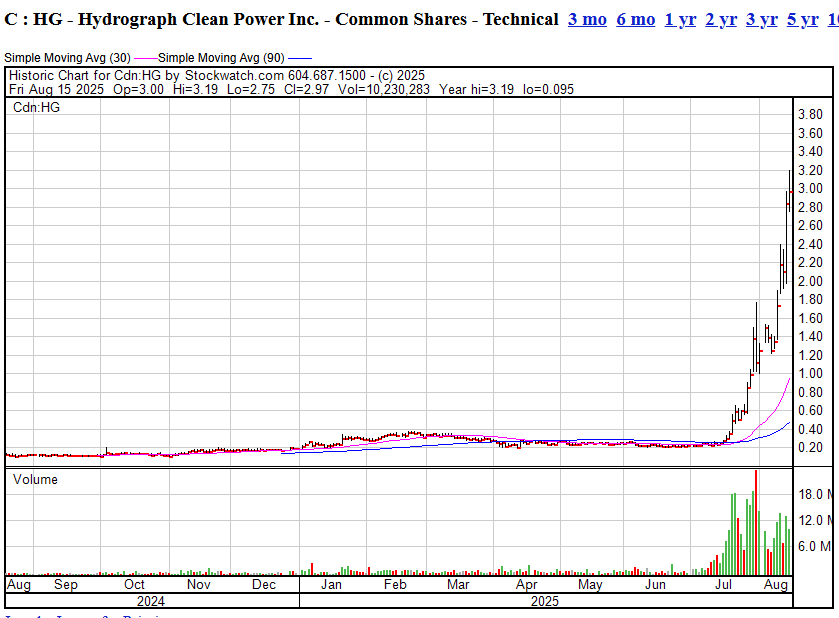Click the 'Simple Moving Avg (90)' legend label
Screen dimensions: 839x618
pos(221,58)
